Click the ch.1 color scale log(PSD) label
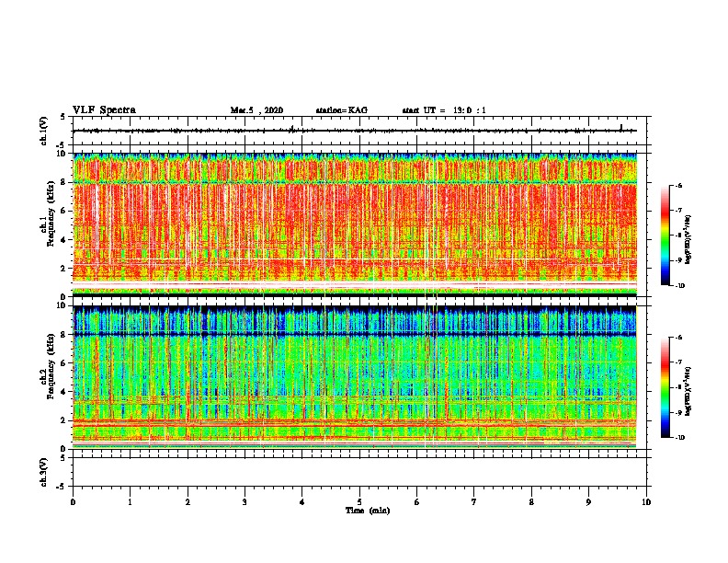This screenshot has height=563, width=728. [x=688, y=239]
